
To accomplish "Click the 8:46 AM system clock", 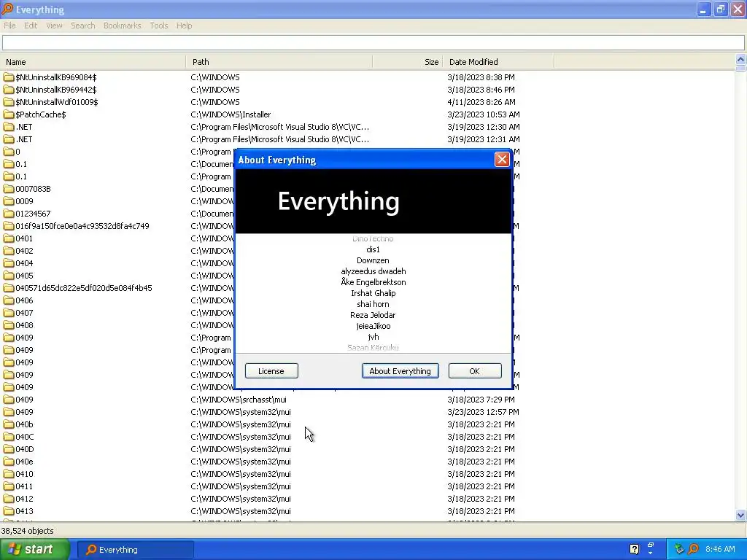I will pyautogui.click(x=720, y=549).
